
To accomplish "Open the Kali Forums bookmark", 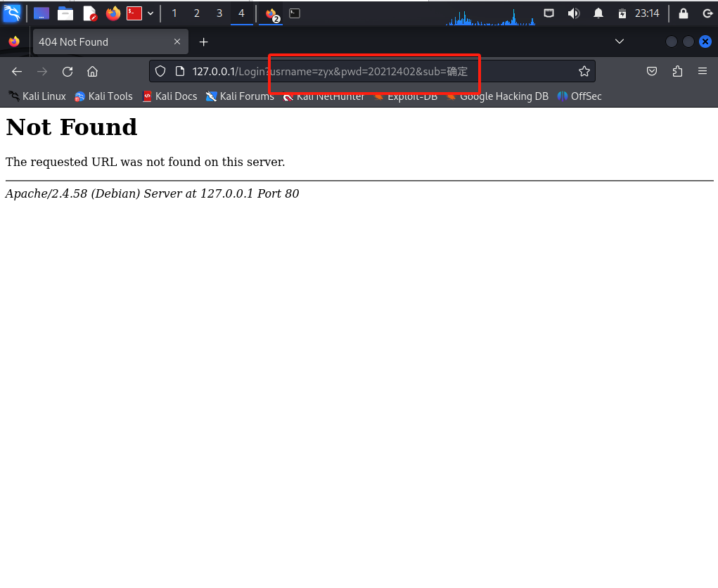I will pyautogui.click(x=240, y=96).
